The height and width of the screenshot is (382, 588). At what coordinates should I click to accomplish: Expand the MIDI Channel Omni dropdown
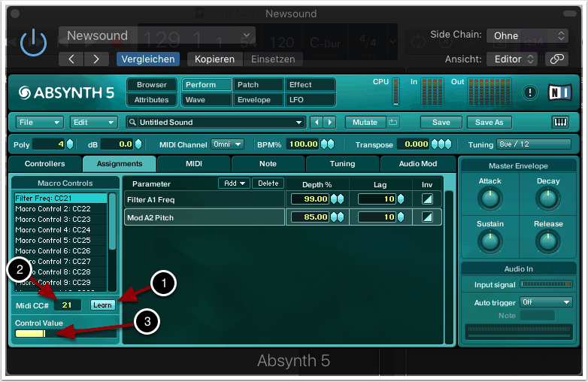tap(228, 144)
